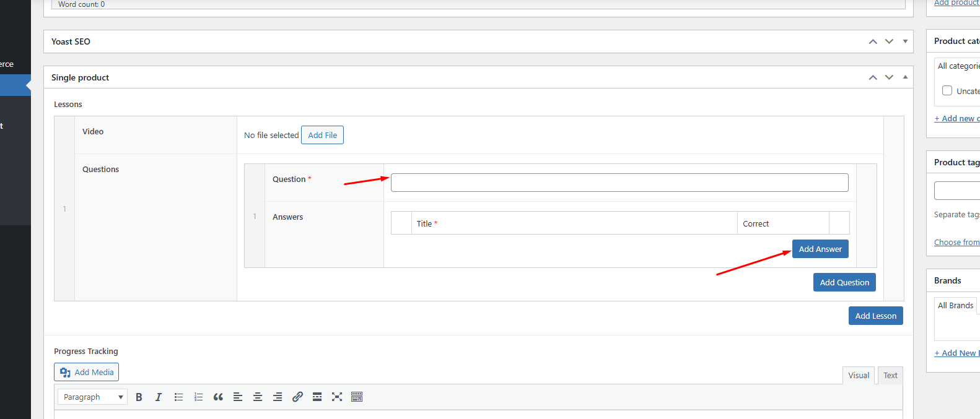Click the Add File button for Video

tap(322, 136)
